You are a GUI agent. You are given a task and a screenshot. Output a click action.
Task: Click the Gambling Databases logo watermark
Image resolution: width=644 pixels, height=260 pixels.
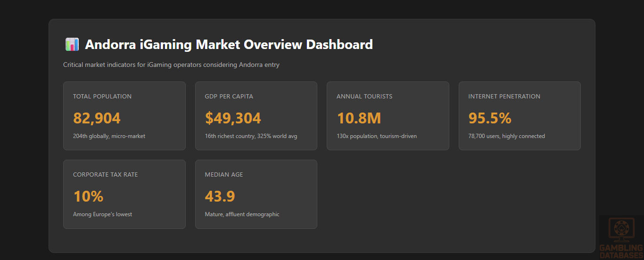(621, 237)
